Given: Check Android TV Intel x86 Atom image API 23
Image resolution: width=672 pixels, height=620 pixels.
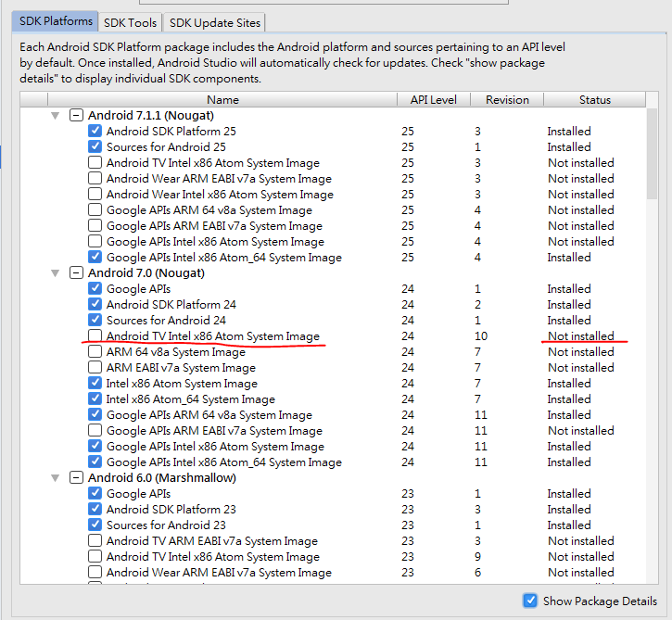Looking at the screenshot, I should point(95,556).
